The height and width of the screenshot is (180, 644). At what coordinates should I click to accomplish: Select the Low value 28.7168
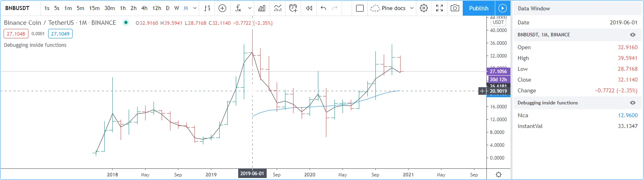[627, 69]
